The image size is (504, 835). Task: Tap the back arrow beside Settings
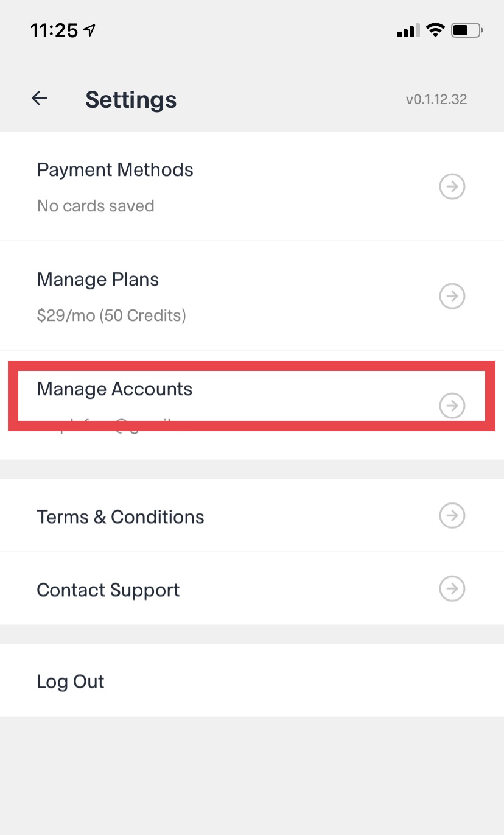[x=40, y=98]
